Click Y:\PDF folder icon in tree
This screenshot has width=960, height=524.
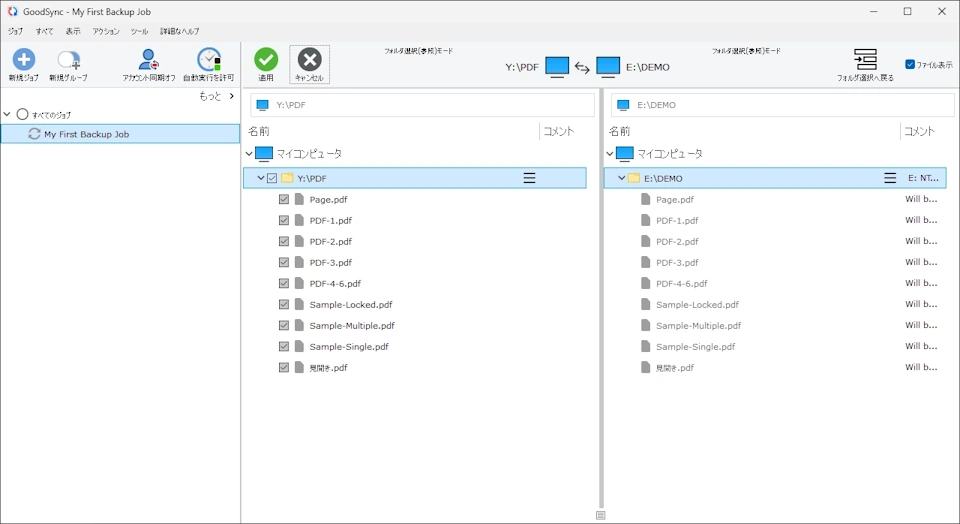(287, 178)
